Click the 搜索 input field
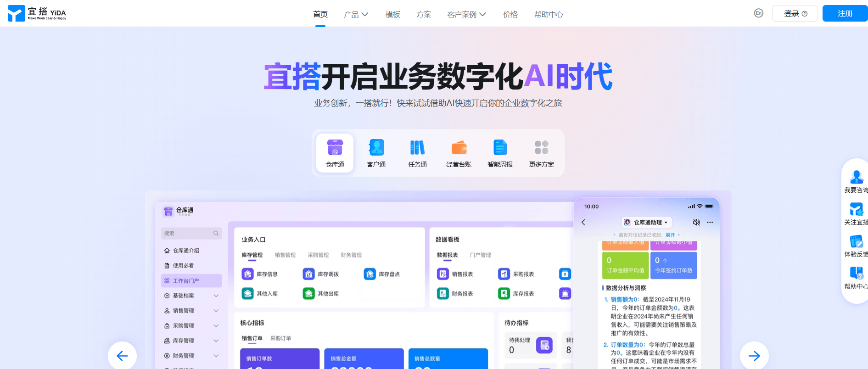The height and width of the screenshot is (369, 868). [x=191, y=233]
